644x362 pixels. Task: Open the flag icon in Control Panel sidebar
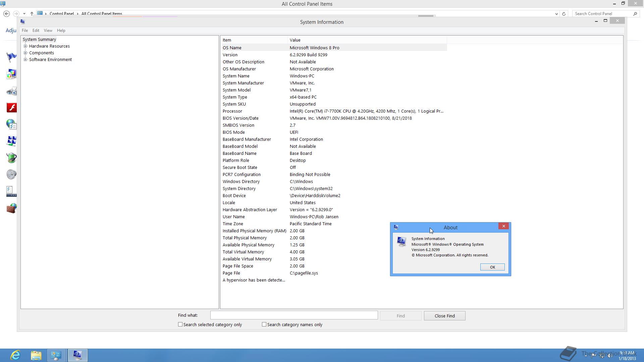(11, 57)
